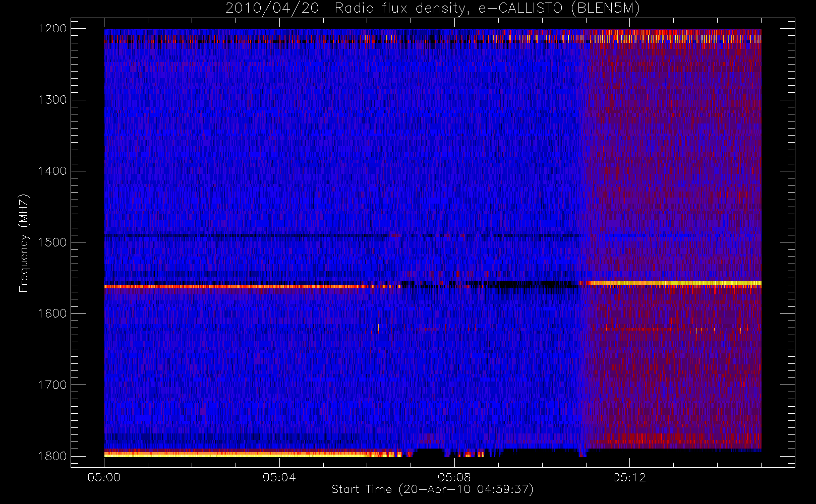Image resolution: width=816 pixels, height=504 pixels.
Task: Click the Start Time axis title
Action: [432, 489]
